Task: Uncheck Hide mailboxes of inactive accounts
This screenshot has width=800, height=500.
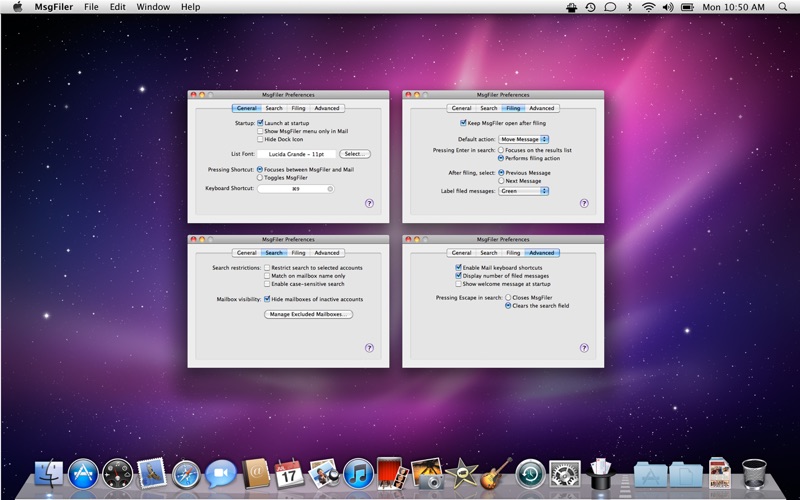Action: click(x=267, y=299)
